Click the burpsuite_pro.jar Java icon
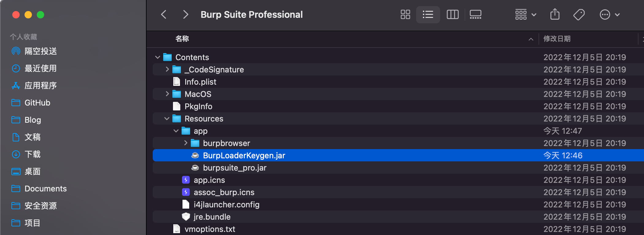644x235 pixels. tap(195, 168)
